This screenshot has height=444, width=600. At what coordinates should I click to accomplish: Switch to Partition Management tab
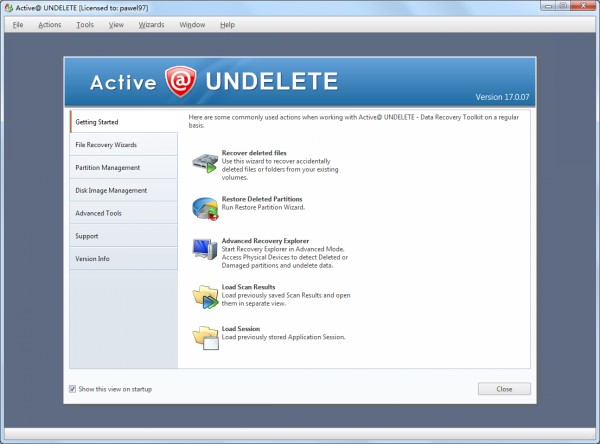coord(124,168)
